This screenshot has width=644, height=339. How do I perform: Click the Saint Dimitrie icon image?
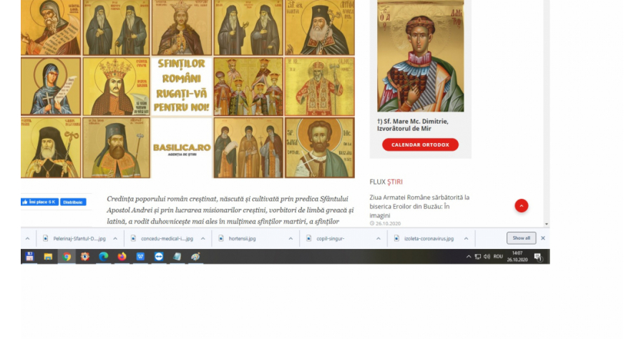coord(421,56)
